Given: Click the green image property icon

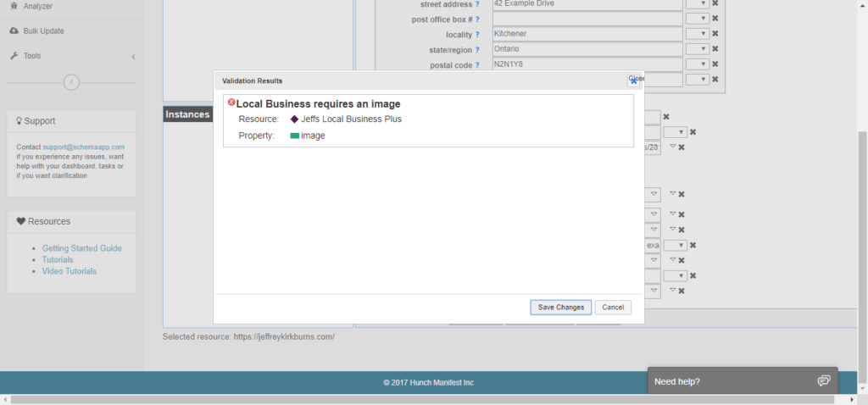Looking at the screenshot, I should (x=294, y=136).
